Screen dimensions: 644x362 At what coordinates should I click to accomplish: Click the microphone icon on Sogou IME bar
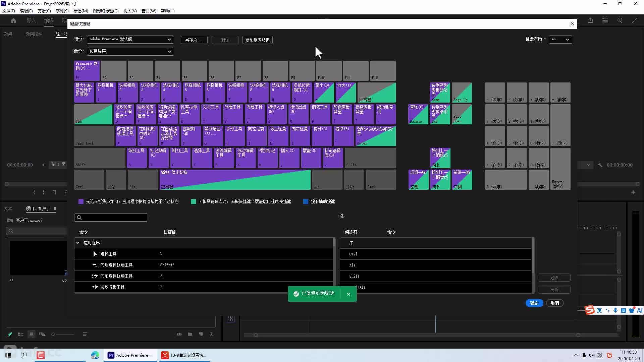[x=615, y=310]
